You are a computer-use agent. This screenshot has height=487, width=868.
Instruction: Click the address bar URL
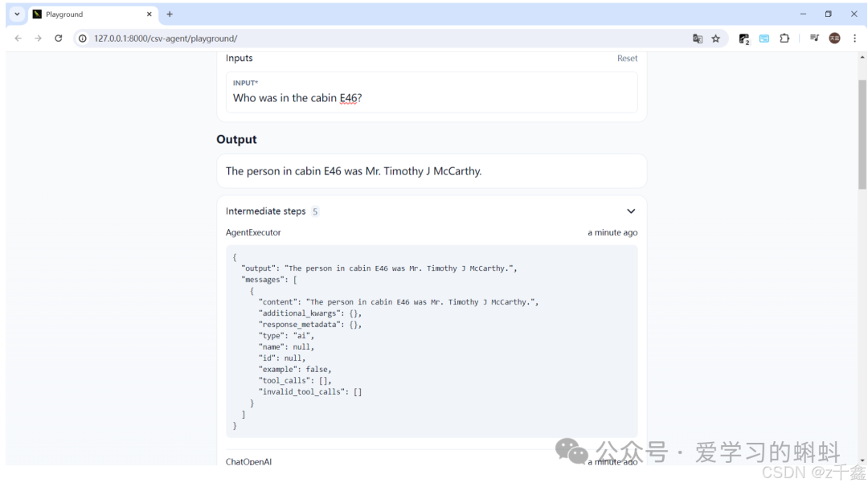[166, 39]
